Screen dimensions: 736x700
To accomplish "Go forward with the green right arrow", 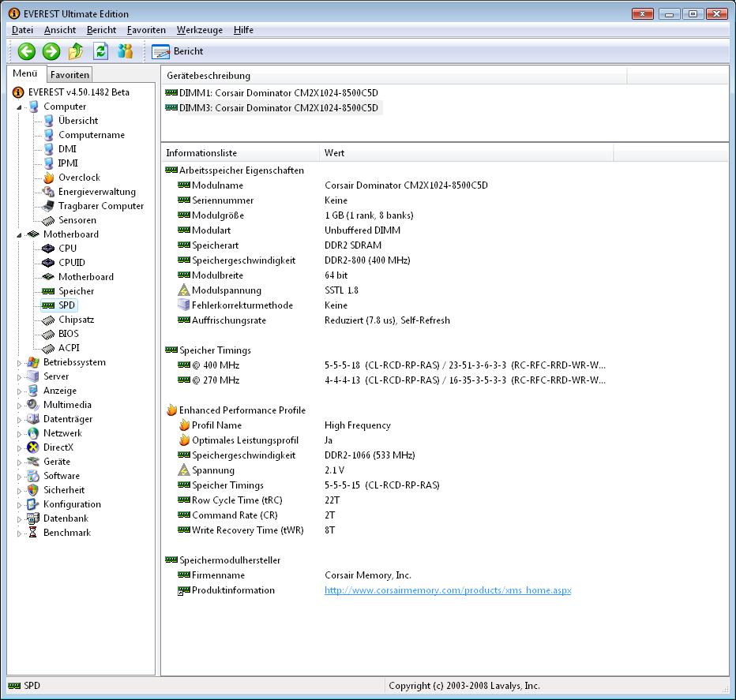I will click(x=51, y=51).
